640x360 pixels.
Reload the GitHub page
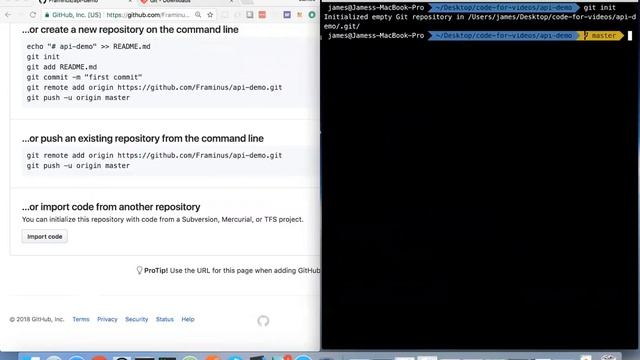pos(33,15)
